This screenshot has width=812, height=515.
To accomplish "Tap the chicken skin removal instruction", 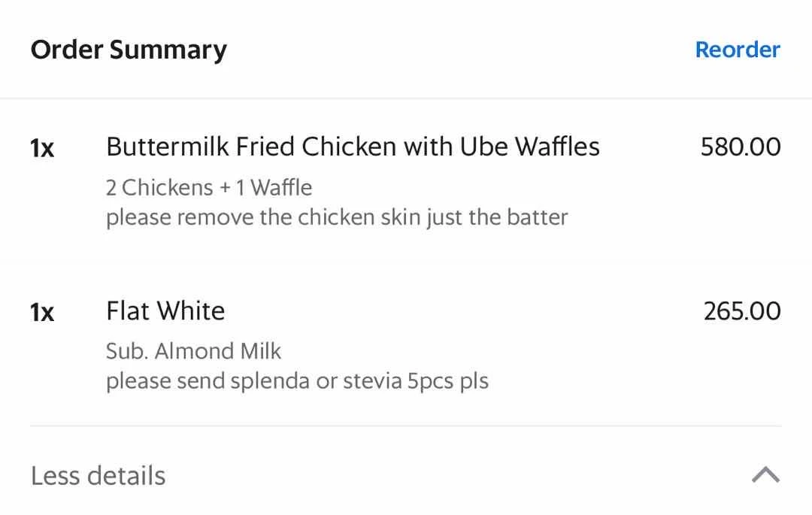I will (x=338, y=217).
